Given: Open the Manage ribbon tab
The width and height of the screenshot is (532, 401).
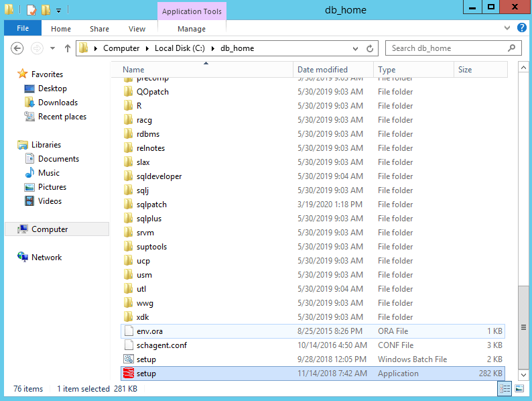Looking at the screenshot, I should (192, 29).
